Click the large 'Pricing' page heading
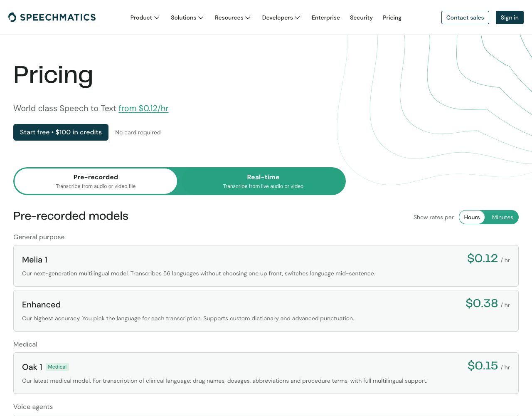The image size is (532, 416). pos(53,75)
